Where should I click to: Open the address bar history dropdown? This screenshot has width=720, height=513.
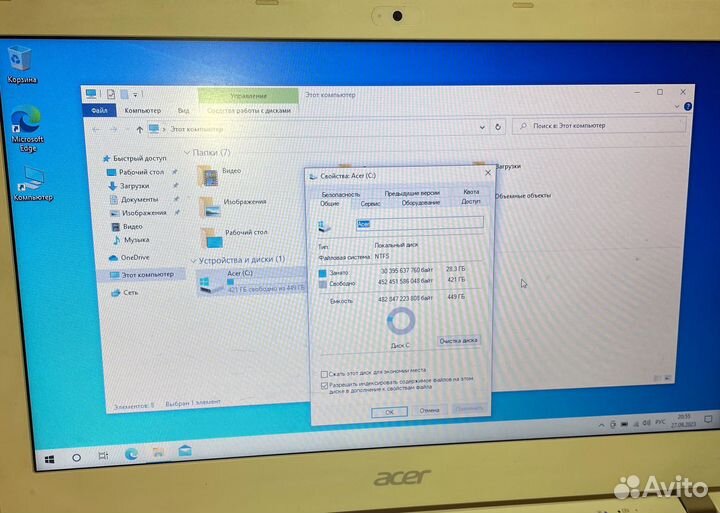(482, 127)
